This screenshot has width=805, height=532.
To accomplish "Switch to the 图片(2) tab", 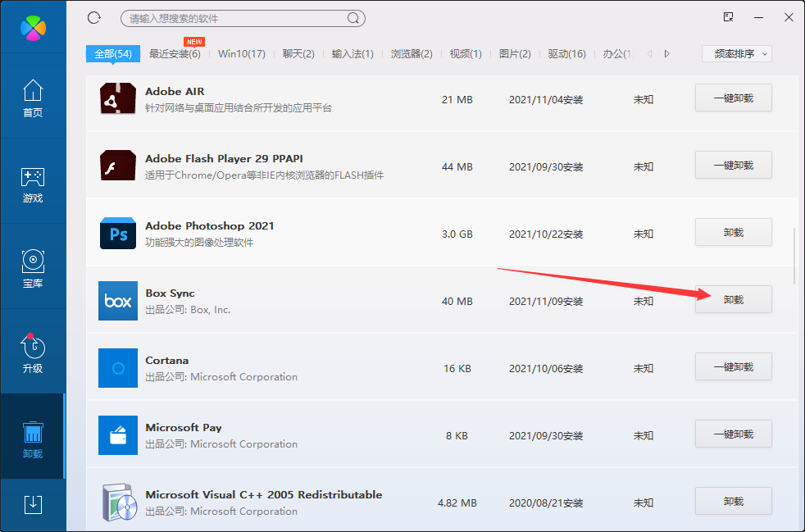I will pos(515,54).
